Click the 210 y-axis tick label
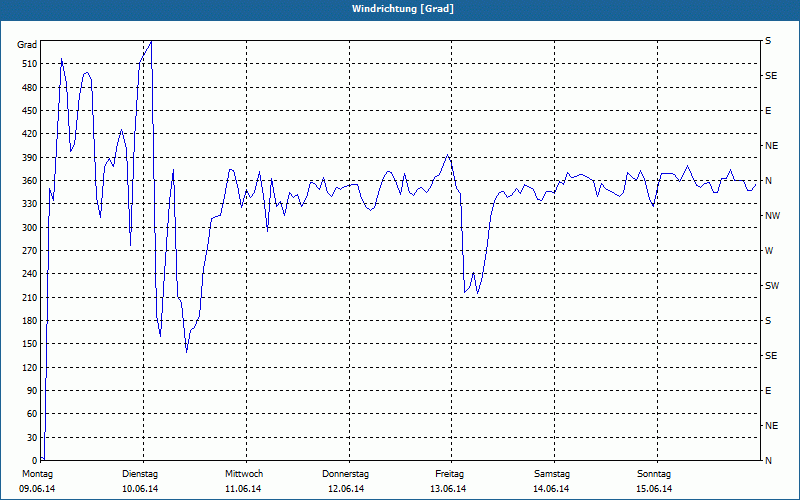 tap(30, 297)
